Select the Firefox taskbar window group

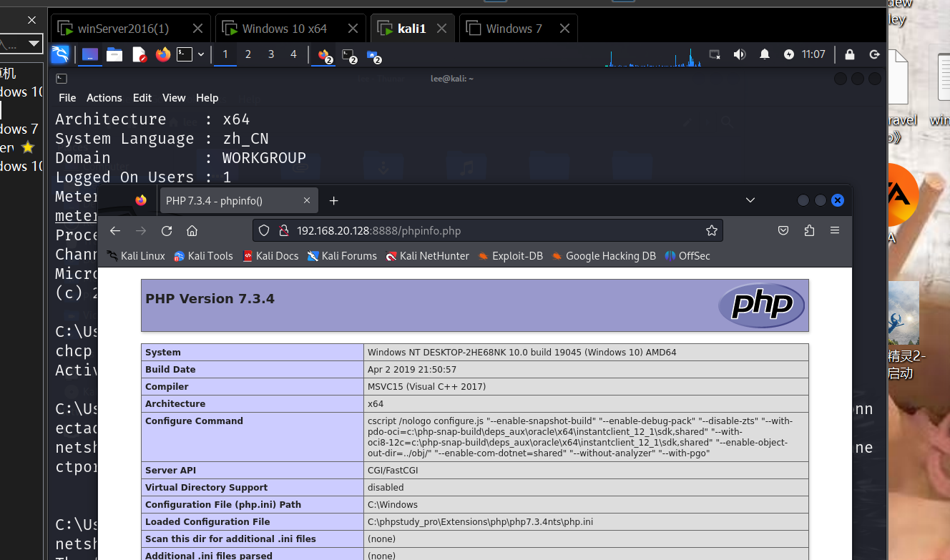(x=325, y=55)
